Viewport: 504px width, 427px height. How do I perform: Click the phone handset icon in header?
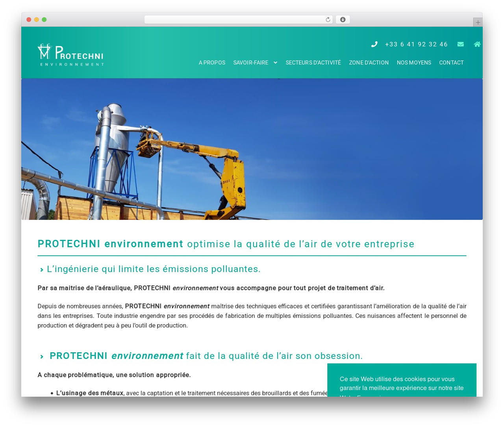[374, 44]
